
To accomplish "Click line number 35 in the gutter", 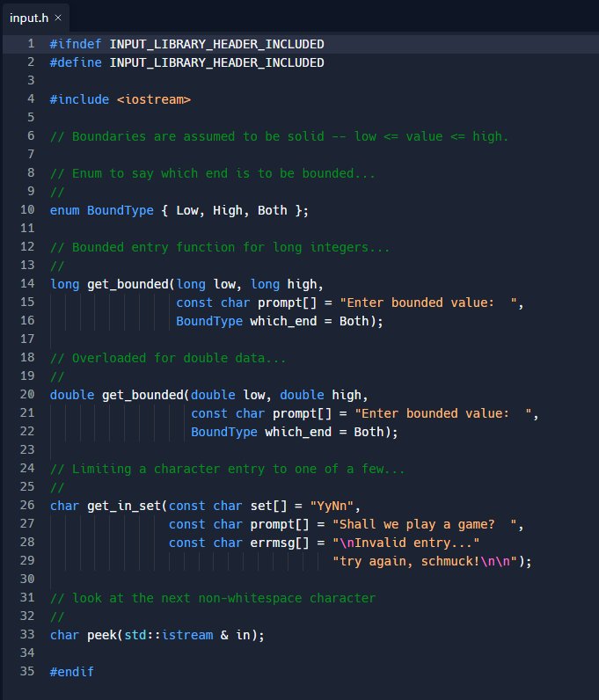I will [x=27, y=672].
